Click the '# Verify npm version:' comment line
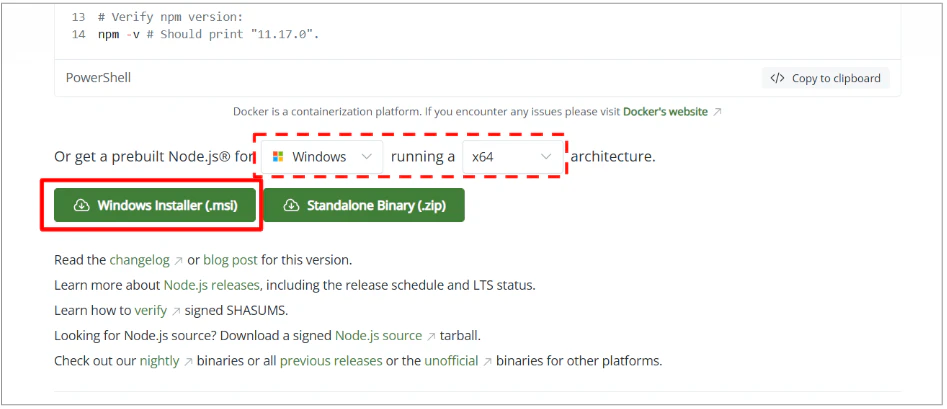Viewport: 947px width, 409px height. (x=170, y=17)
